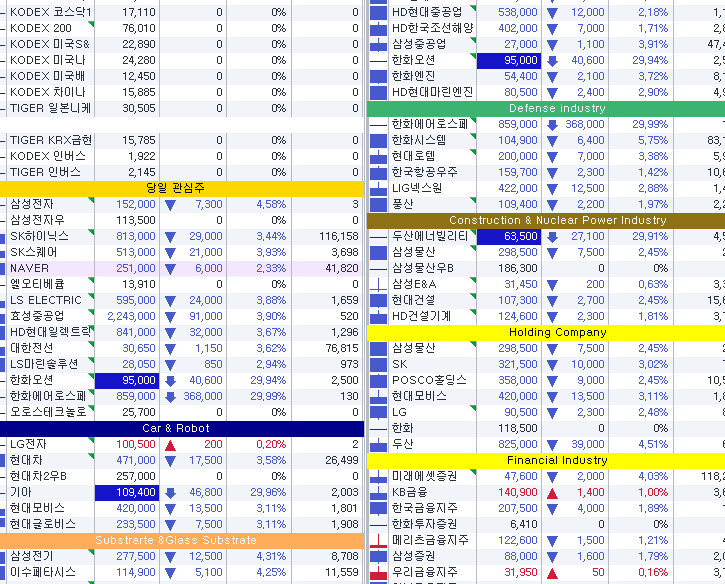Click the highlighted NAVER row name

click(x=29, y=268)
